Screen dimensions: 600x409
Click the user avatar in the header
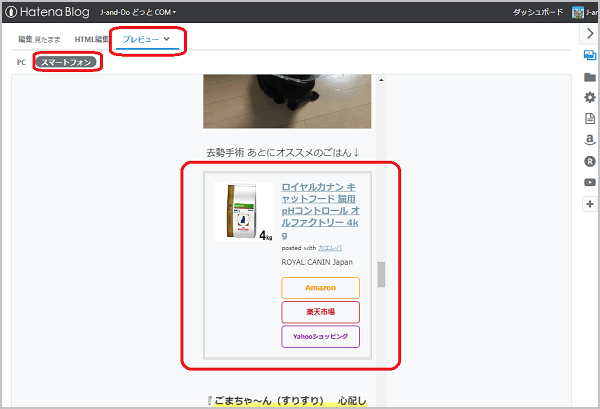[578, 13]
